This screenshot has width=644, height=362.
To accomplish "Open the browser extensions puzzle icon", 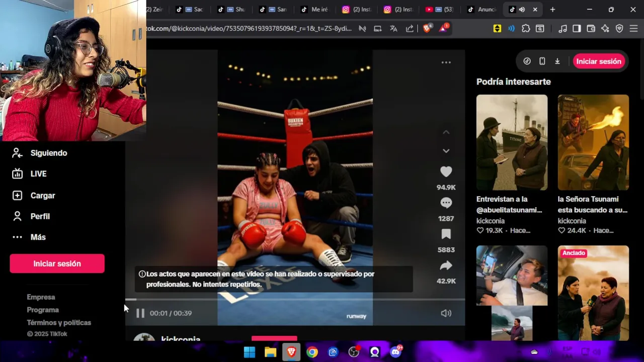I will tap(526, 29).
